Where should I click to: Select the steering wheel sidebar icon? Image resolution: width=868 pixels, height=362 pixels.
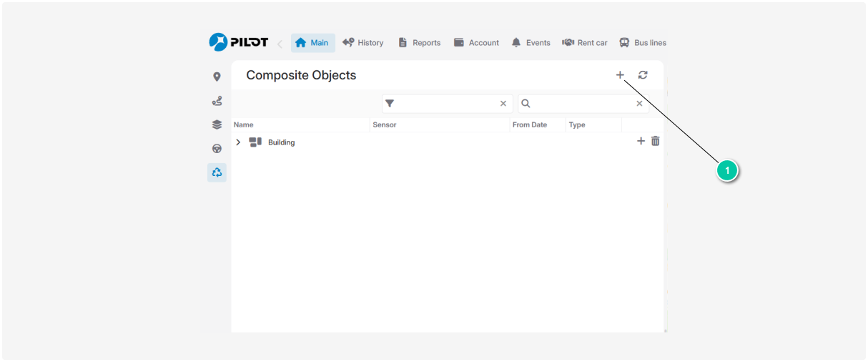pos(217,149)
